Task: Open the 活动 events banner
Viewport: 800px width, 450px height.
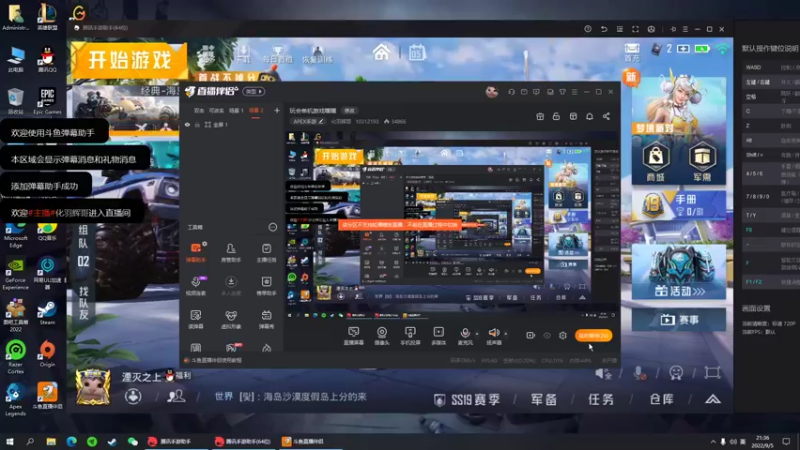Action: pos(679,271)
